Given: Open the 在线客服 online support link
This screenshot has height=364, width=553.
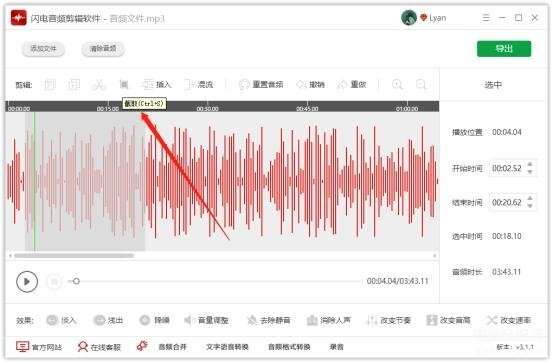Looking at the screenshot, I should [x=99, y=347].
